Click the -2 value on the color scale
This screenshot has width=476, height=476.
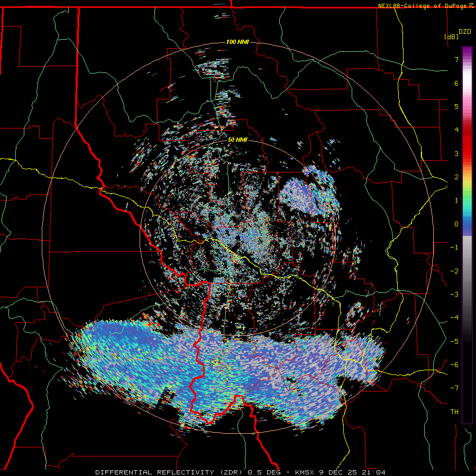(454, 271)
